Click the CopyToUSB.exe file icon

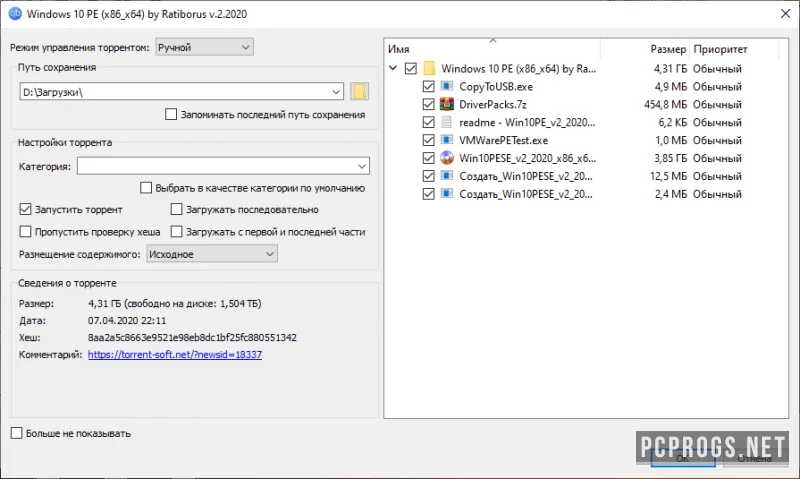pyautogui.click(x=447, y=86)
